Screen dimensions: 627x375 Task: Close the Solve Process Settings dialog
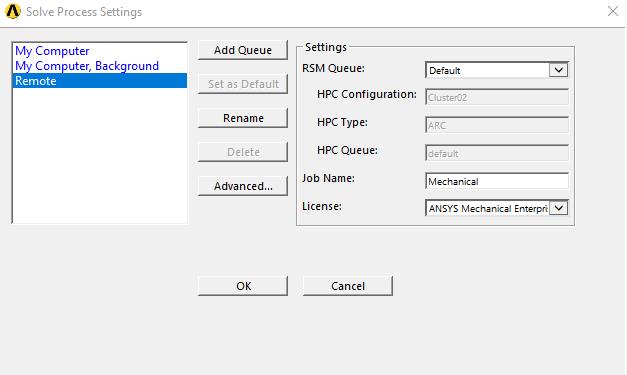(x=613, y=11)
